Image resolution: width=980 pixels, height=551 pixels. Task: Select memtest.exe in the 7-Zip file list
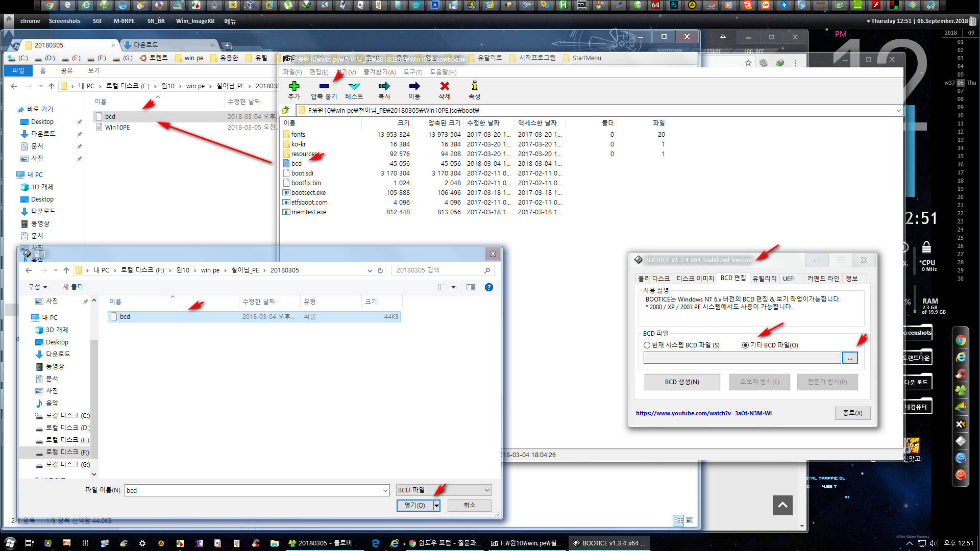coord(308,212)
